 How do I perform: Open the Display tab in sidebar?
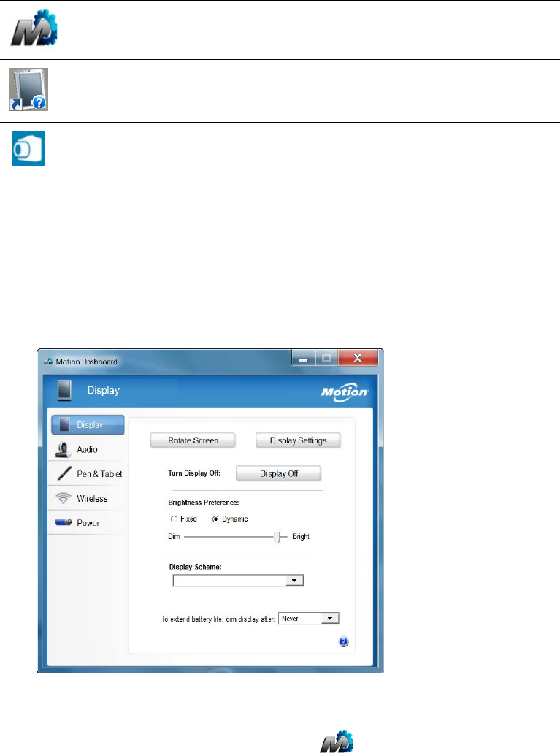[88, 425]
